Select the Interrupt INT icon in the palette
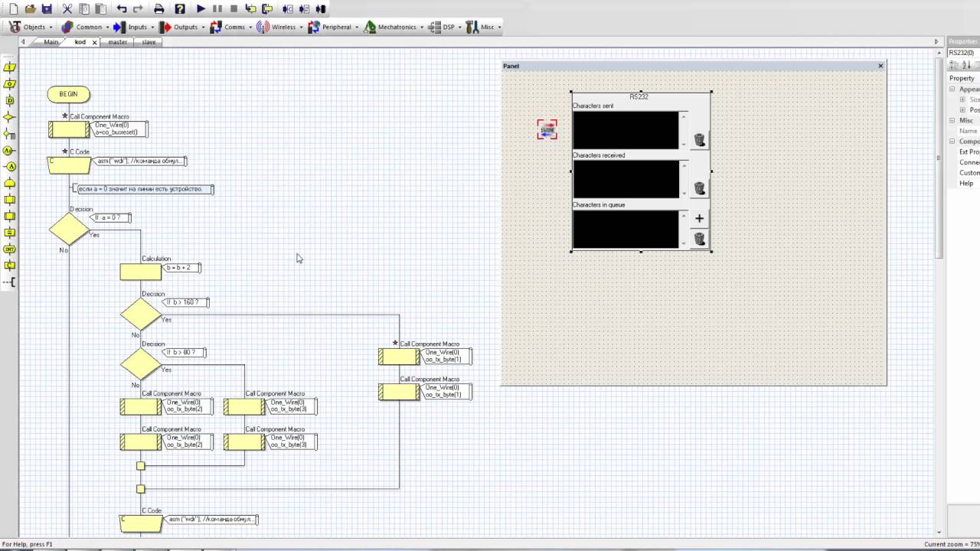980x551 pixels. click(10, 249)
